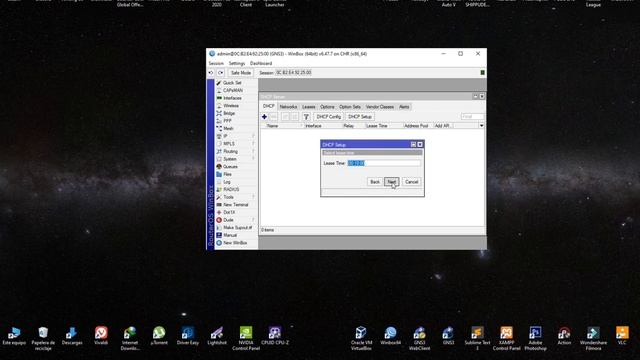Open the Session menu

pos(216,63)
